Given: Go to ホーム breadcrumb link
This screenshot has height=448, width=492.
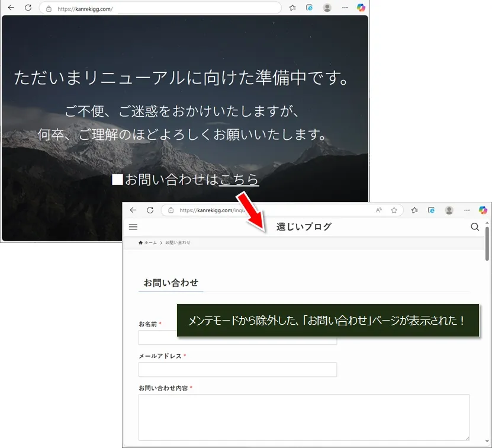Looking at the screenshot, I should pyautogui.click(x=148, y=242).
